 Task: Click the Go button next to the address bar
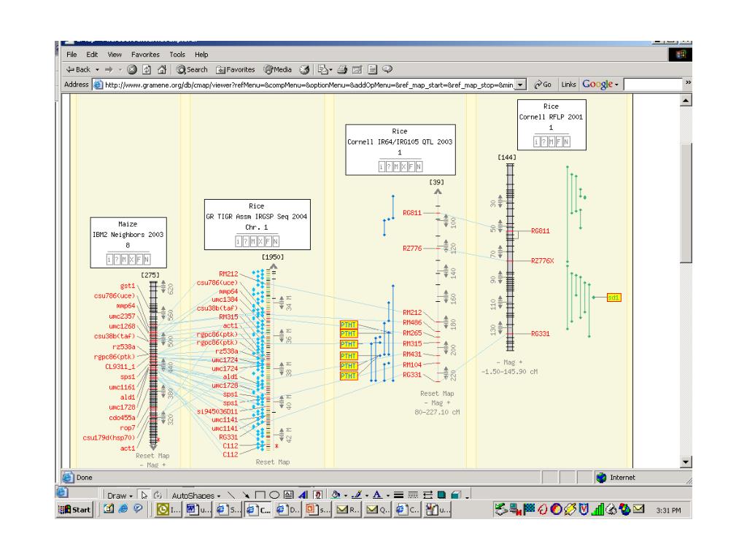pos(543,85)
